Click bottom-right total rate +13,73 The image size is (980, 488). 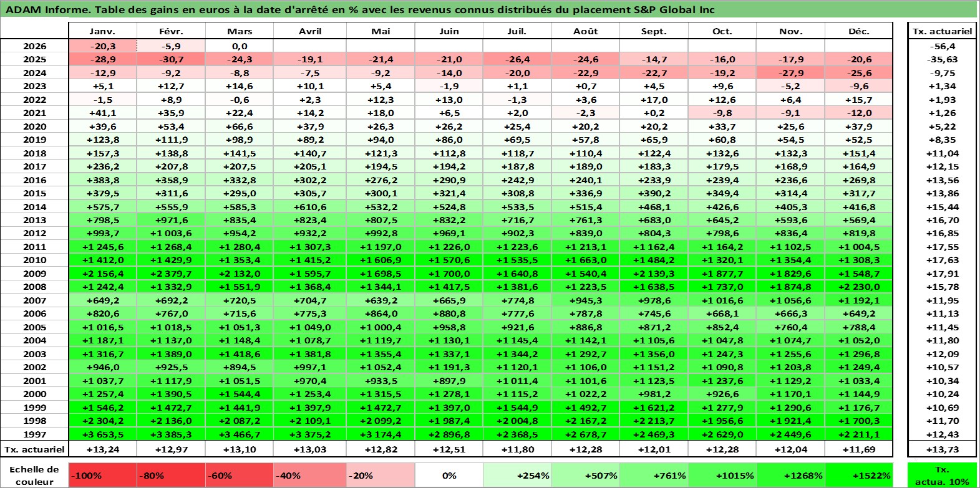point(942,449)
